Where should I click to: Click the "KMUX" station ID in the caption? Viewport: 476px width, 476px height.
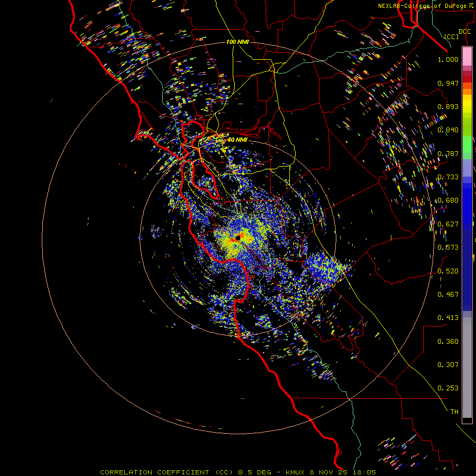[296, 472]
